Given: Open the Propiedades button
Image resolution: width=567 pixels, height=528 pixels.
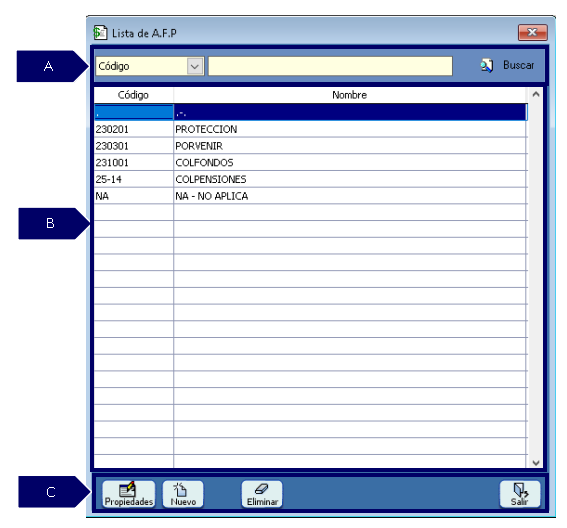Looking at the screenshot, I should point(129,494).
